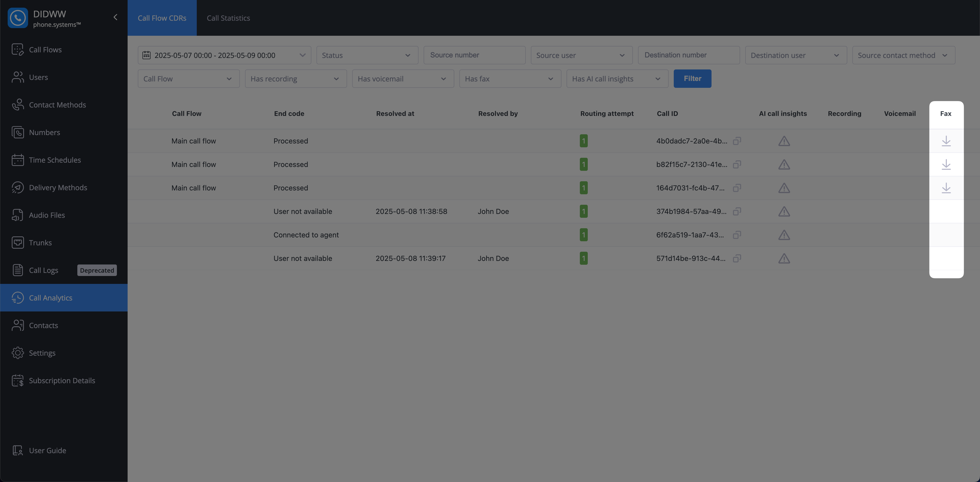Click the Deprecated badge next to Call Logs
Viewport: 980px width, 482px height.
point(97,270)
